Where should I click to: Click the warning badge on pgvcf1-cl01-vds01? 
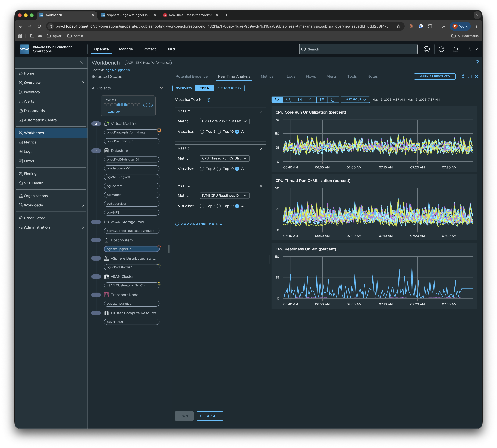[159, 265]
